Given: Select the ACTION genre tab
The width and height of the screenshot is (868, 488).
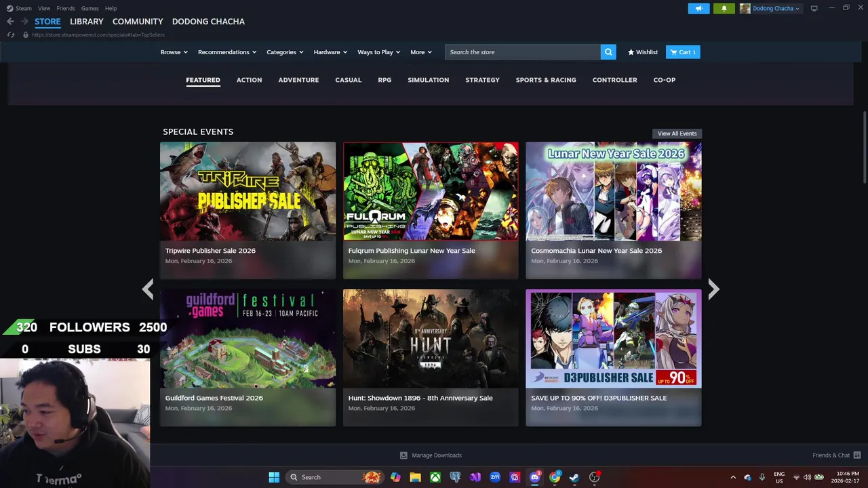Looking at the screenshot, I should (249, 80).
